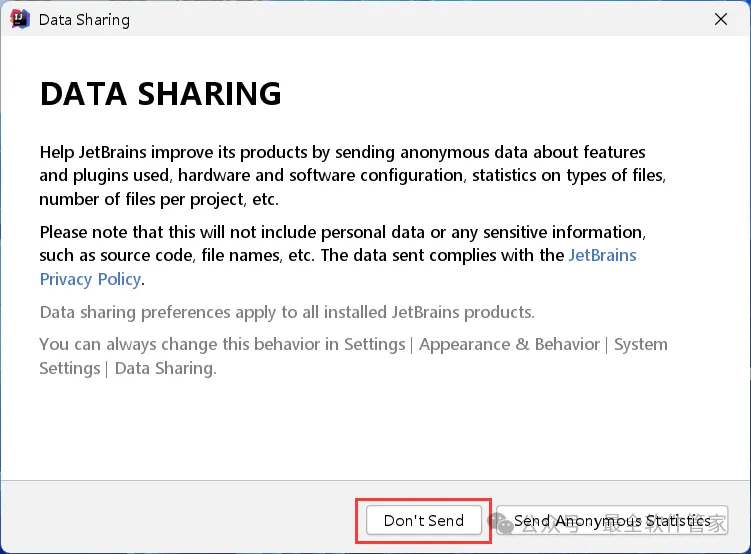The image size is (751, 554).
Task: Choose Send Anonymous Statistics
Action: point(612,520)
